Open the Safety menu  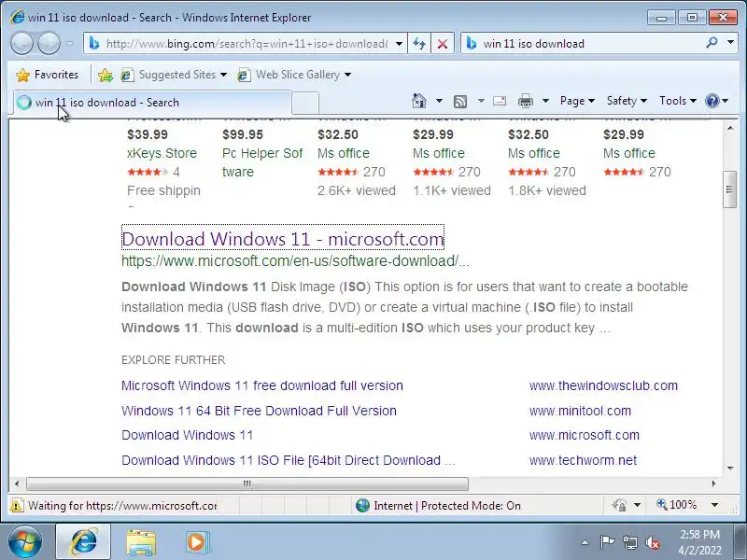pyautogui.click(x=627, y=101)
